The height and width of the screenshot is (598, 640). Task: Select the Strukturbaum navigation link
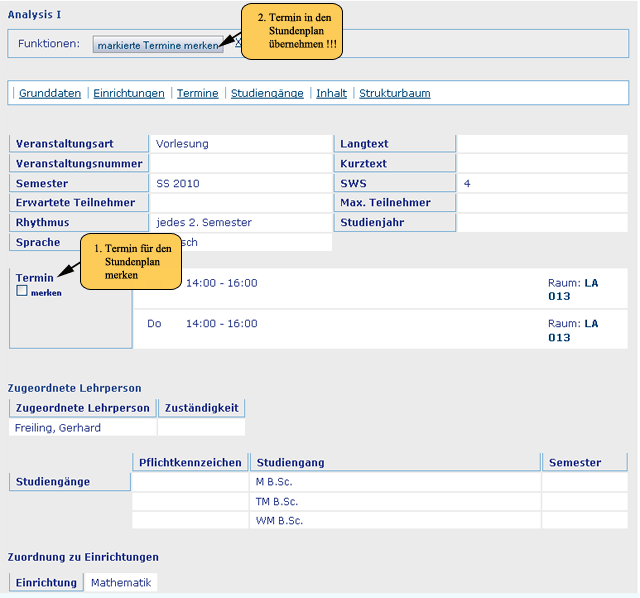395,93
